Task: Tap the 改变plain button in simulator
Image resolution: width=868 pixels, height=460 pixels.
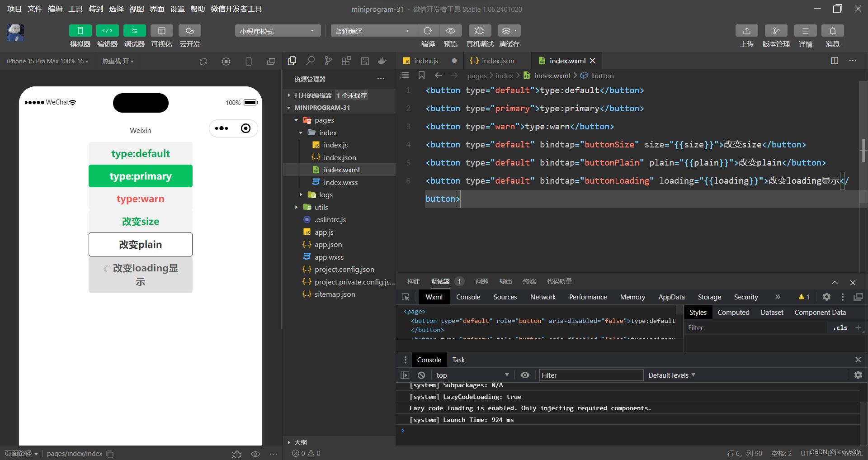Action: (x=141, y=244)
